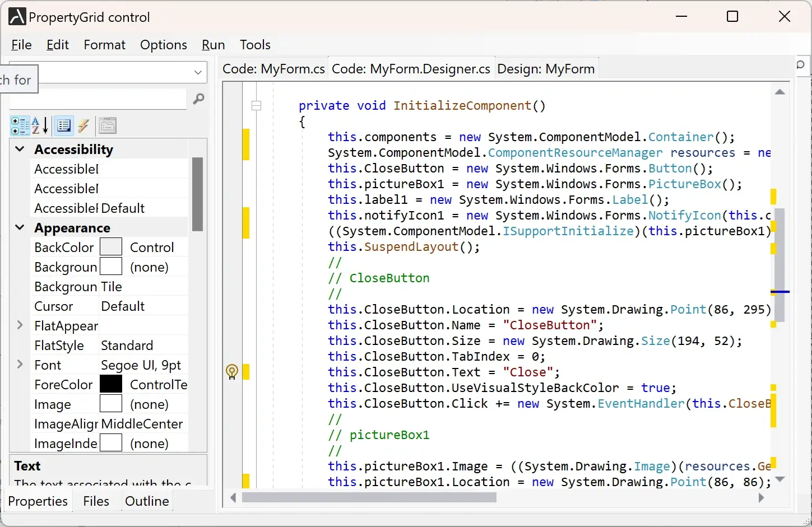Image resolution: width=812 pixels, height=527 pixels.
Task: Open the object selector combo box
Action: [197, 72]
